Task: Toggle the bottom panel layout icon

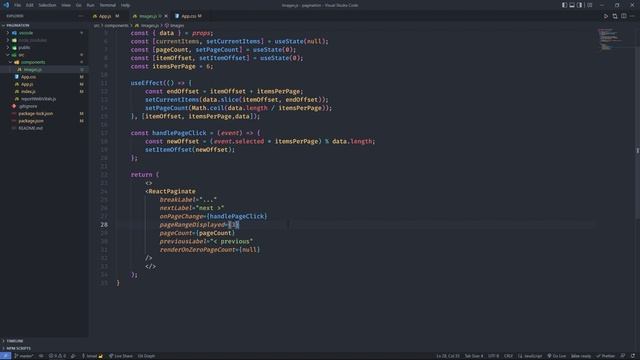Action: (572, 5)
